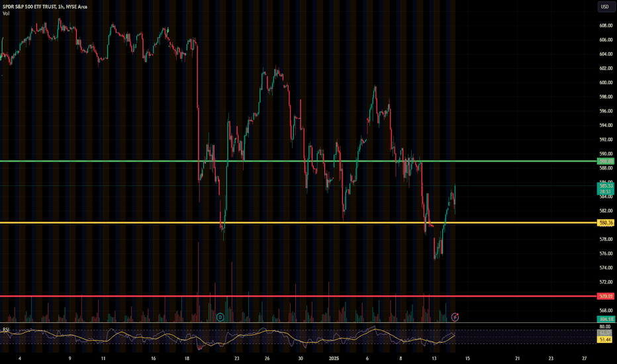Image resolution: width=617 pixels, height=364 pixels.
Task: Click the volume value label 604.1K
Action: (x=606, y=319)
